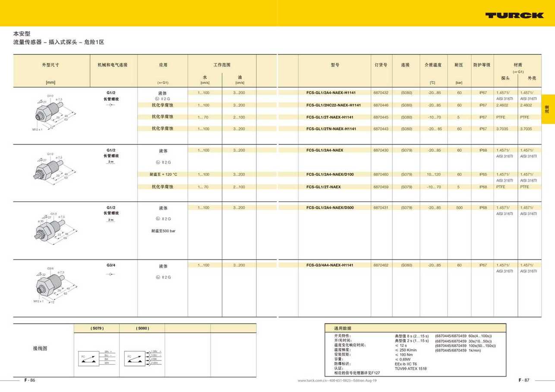
Task: Select model FCS-G3/4A4-NAEX-H1141
Action: [x=329, y=265]
